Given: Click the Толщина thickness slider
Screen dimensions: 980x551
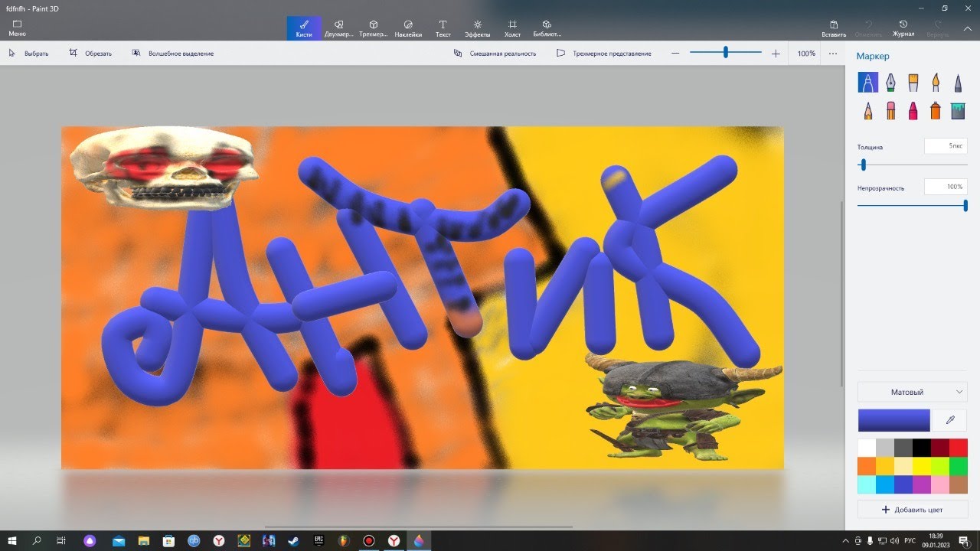Looking at the screenshot, I should coord(913,165).
